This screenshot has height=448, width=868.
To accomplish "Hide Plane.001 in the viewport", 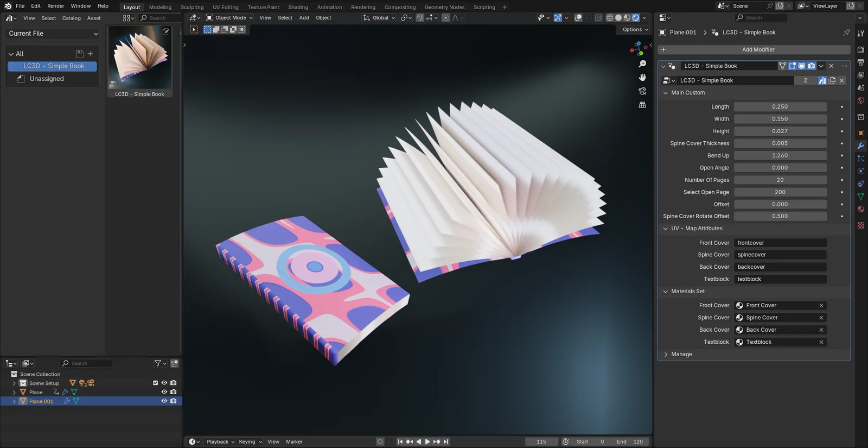I will (164, 401).
